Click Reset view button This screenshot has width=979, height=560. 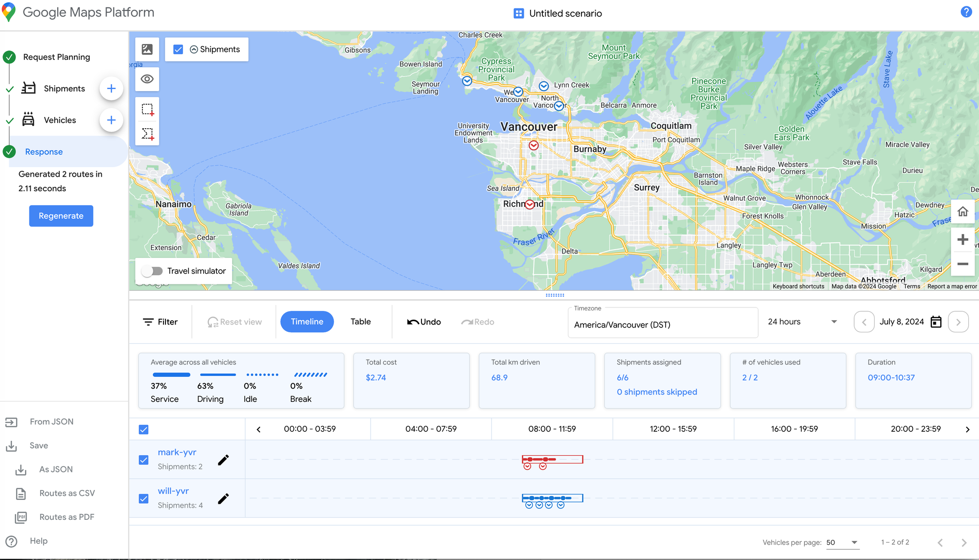point(234,322)
